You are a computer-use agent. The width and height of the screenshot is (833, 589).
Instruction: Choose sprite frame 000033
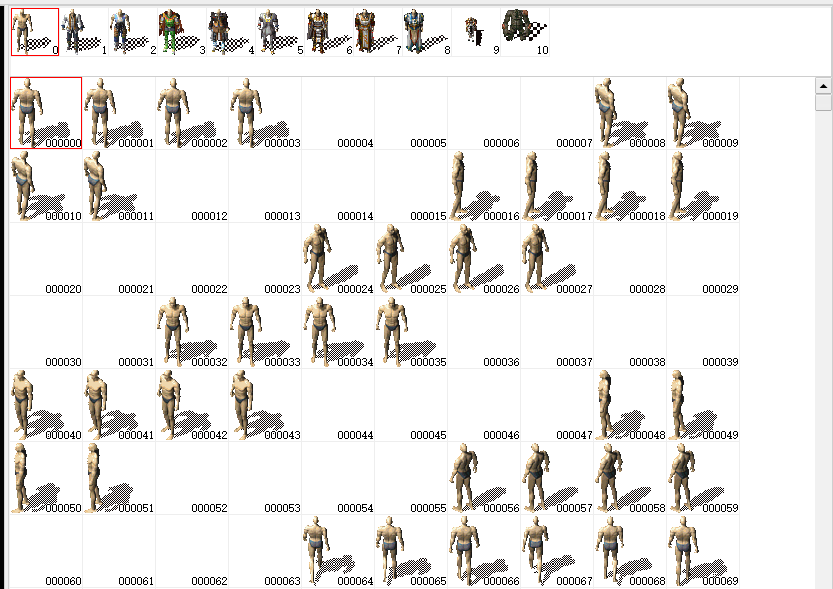[265, 332]
